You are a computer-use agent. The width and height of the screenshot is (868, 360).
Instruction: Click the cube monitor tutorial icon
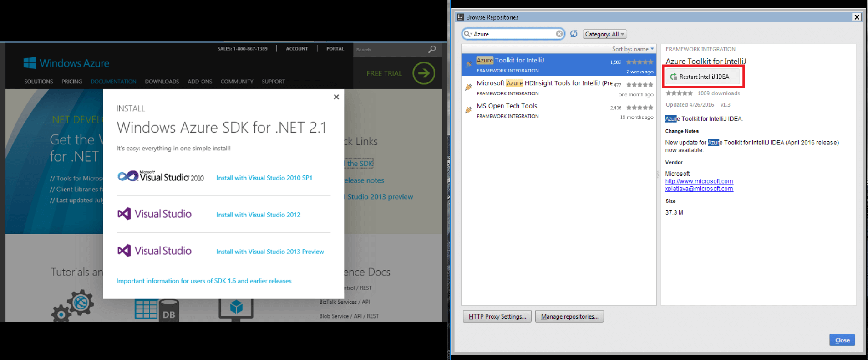[x=236, y=310]
